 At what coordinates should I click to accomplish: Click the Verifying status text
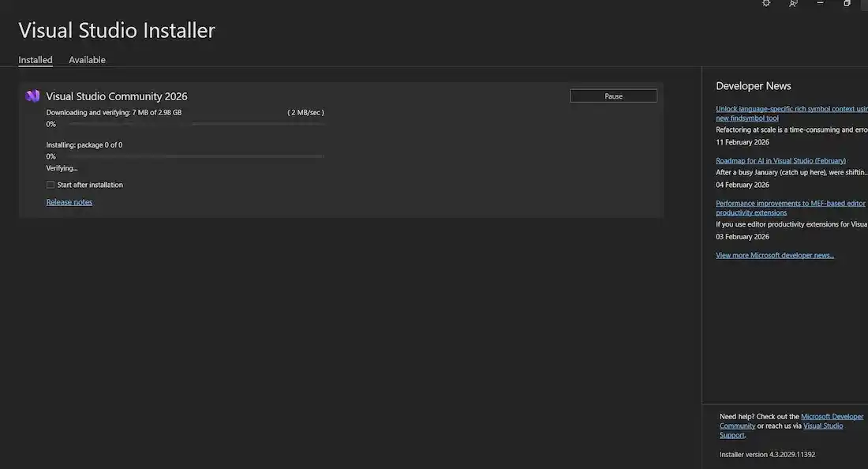[x=62, y=168]
